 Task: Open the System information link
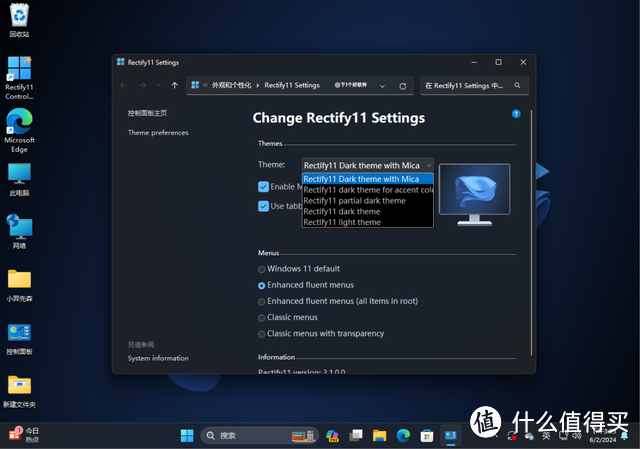[x=158, y=358]
